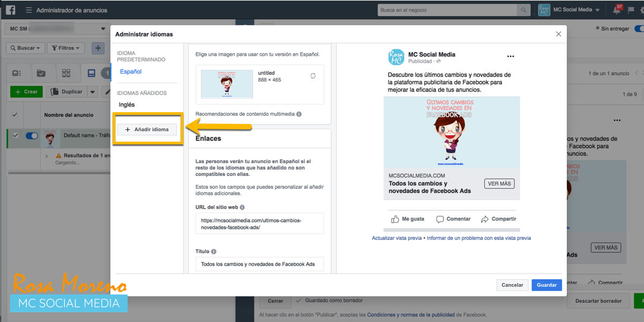Viewport: 644px width, 322px height.
Task: Click the refresh icon beside the untitled image
Action: pyautogui.click(x=313, y=76)
